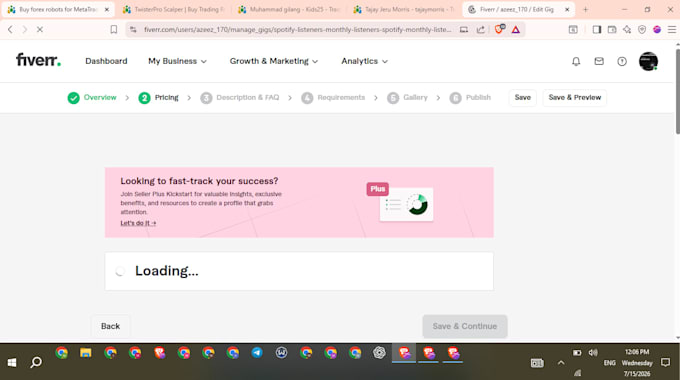Open the Brave Shields lion icon
The image size is (680, 380).
(x=499, y=29)
